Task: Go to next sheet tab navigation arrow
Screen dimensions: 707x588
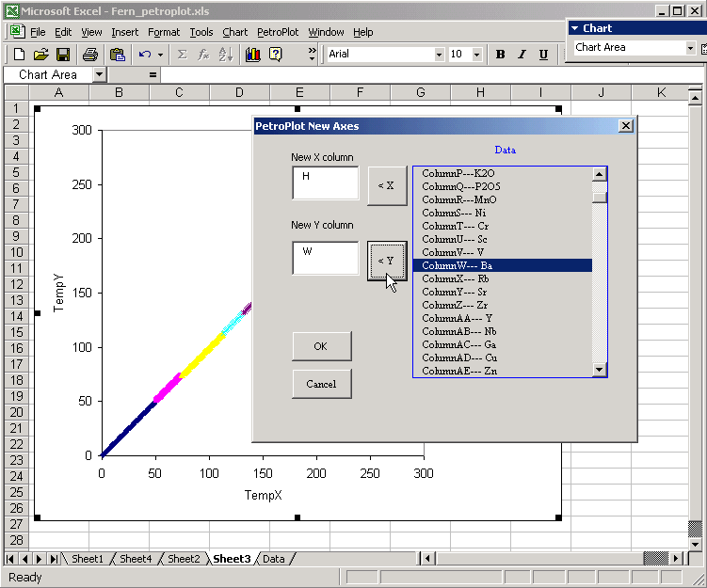Action: pos(39,559)
